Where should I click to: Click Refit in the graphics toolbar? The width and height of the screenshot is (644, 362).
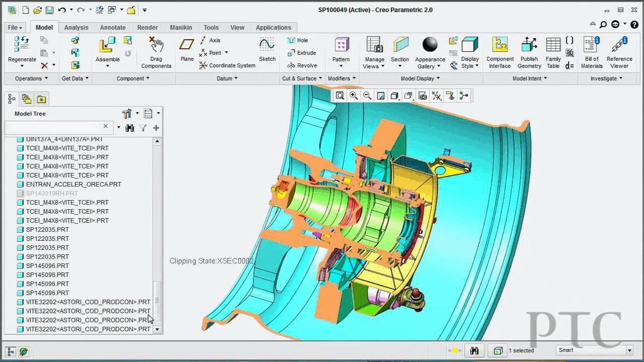pos(340,96)
